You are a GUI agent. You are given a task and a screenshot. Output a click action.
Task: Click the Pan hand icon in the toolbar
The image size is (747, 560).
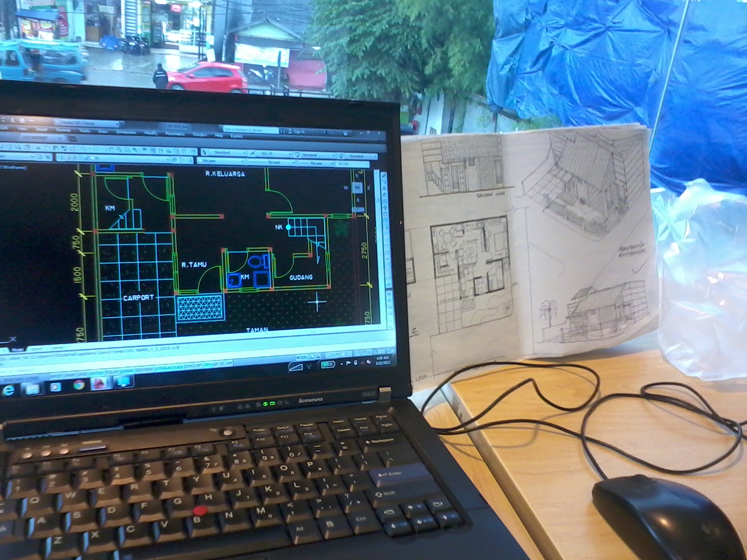(x=112, y=150)
